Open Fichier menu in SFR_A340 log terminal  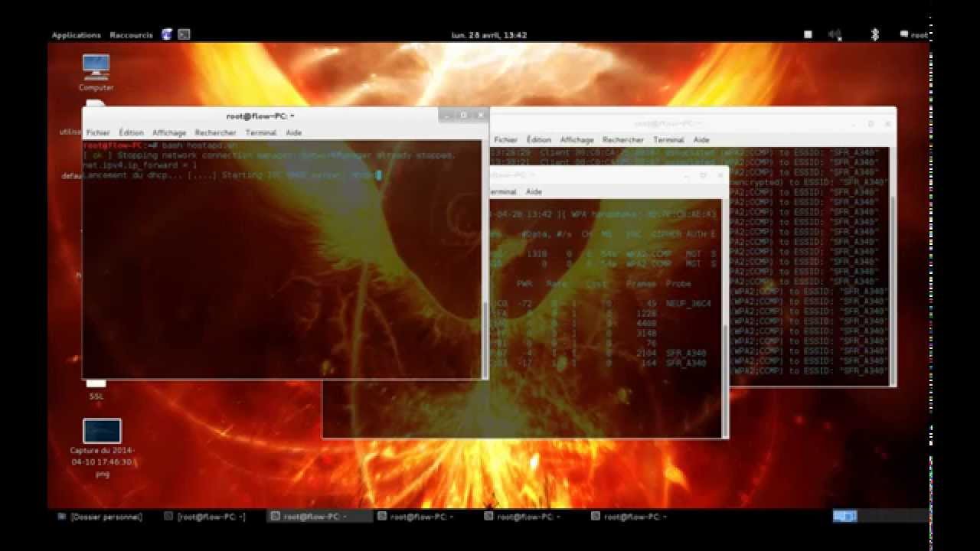point(505,140)
